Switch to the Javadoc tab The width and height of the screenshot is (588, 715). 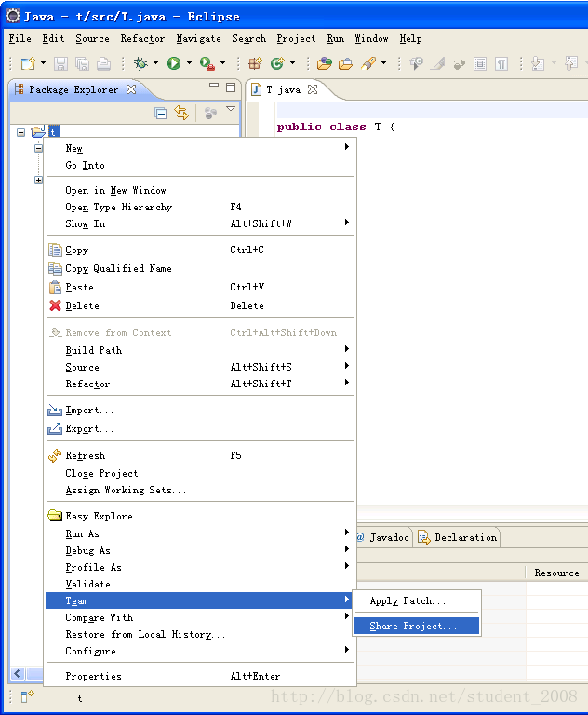[x=384, y=537]
